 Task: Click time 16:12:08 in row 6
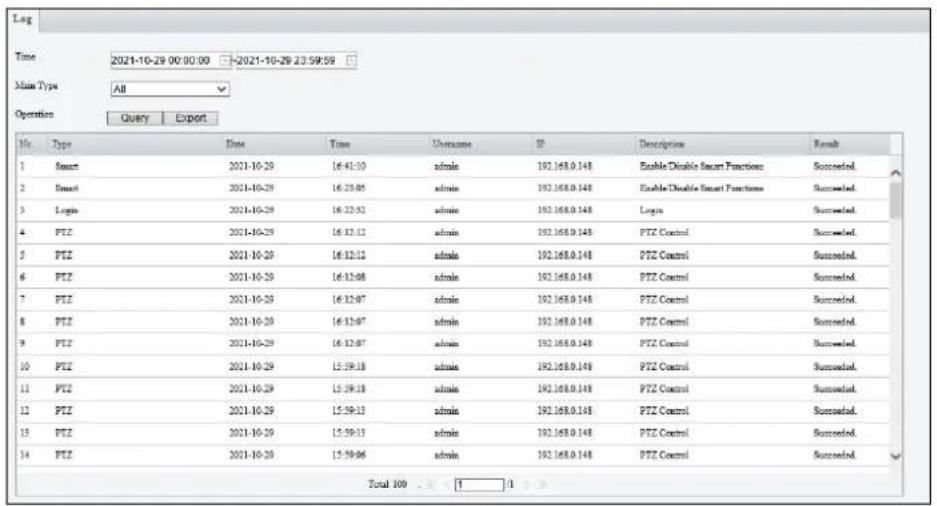tap(349, 277)
